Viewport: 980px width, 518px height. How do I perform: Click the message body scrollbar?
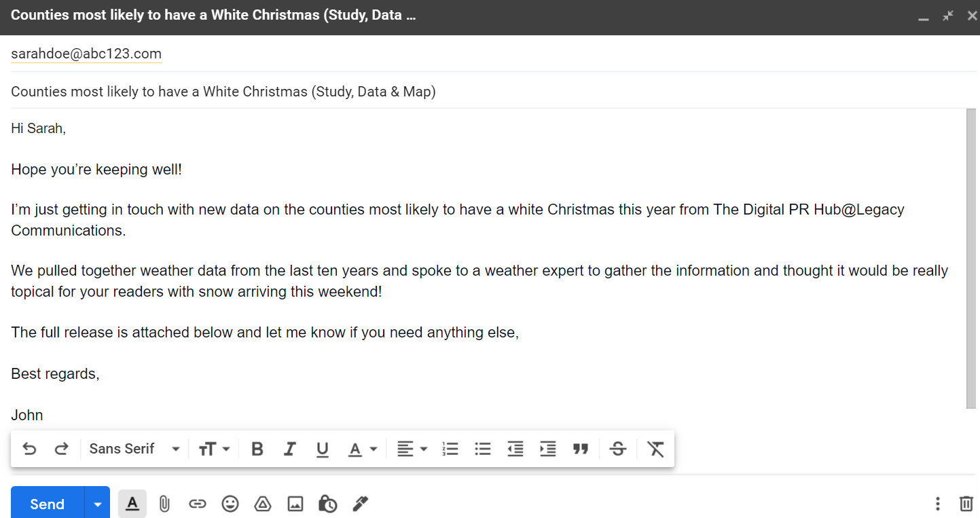[971, 258]
